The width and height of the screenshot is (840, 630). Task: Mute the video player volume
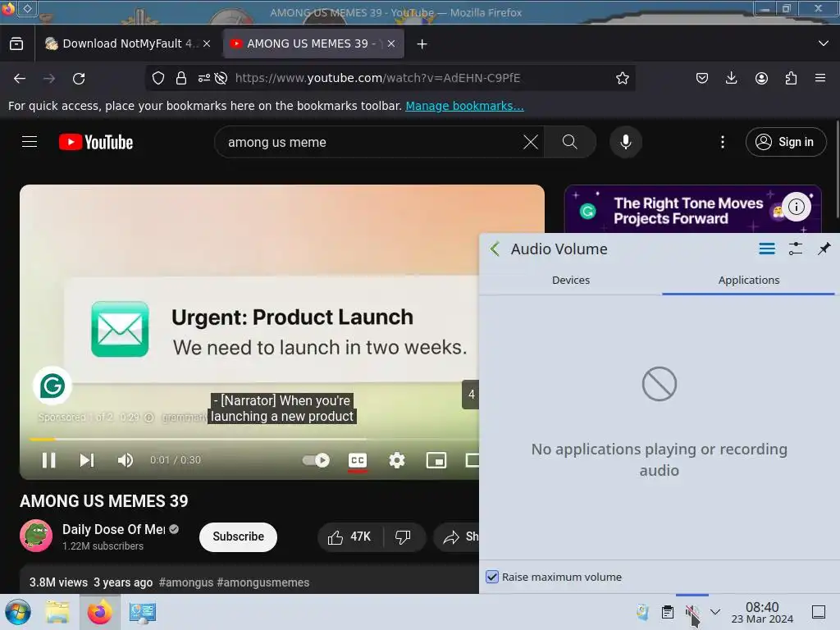[126, 460]
